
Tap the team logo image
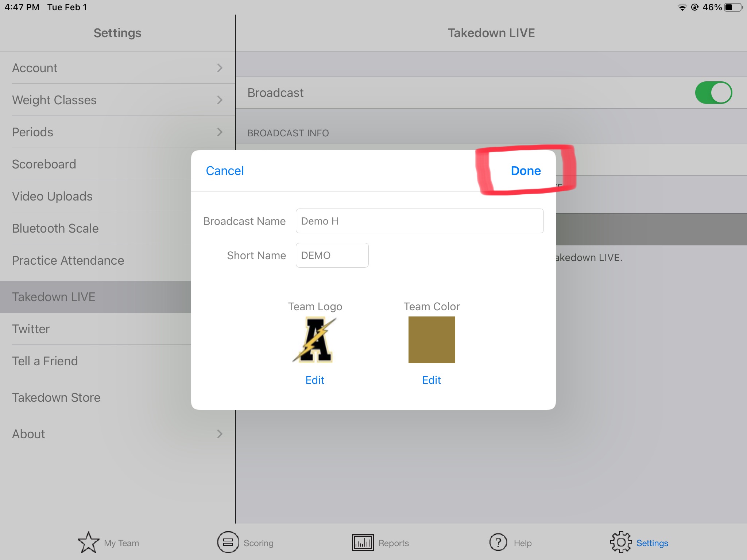[x=315, y=340]
